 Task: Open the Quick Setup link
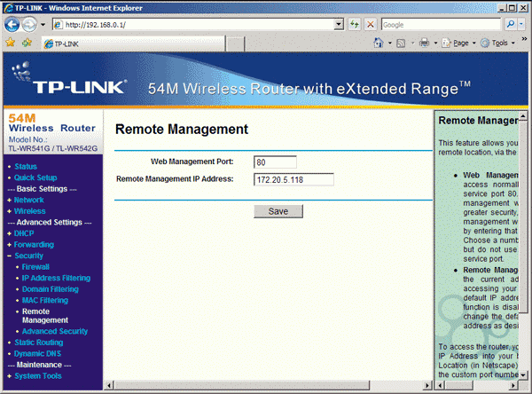click(x=35, y=177)
